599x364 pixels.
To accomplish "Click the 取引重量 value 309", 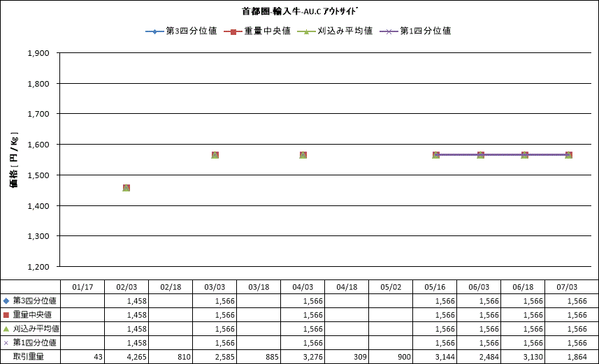I will [x=360, y=357].
